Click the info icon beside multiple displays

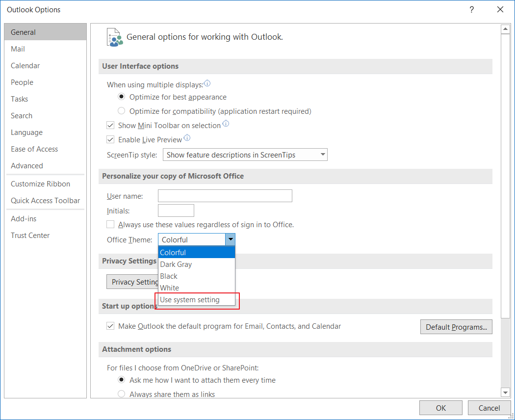(x=207, y=83)
